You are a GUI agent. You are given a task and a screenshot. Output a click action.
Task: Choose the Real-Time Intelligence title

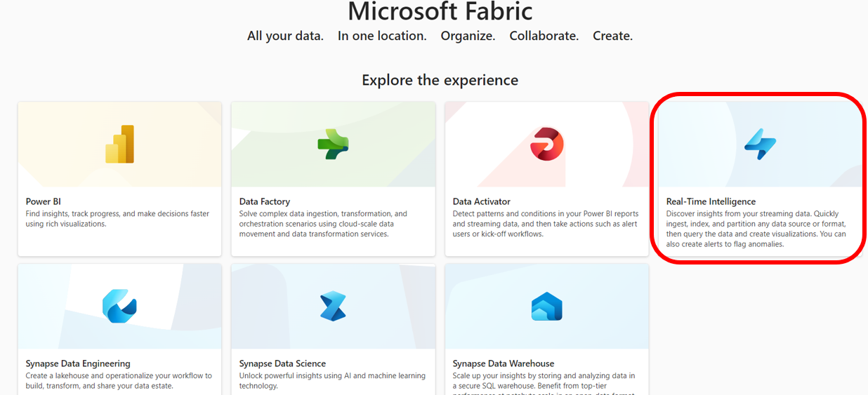[711, 201]
